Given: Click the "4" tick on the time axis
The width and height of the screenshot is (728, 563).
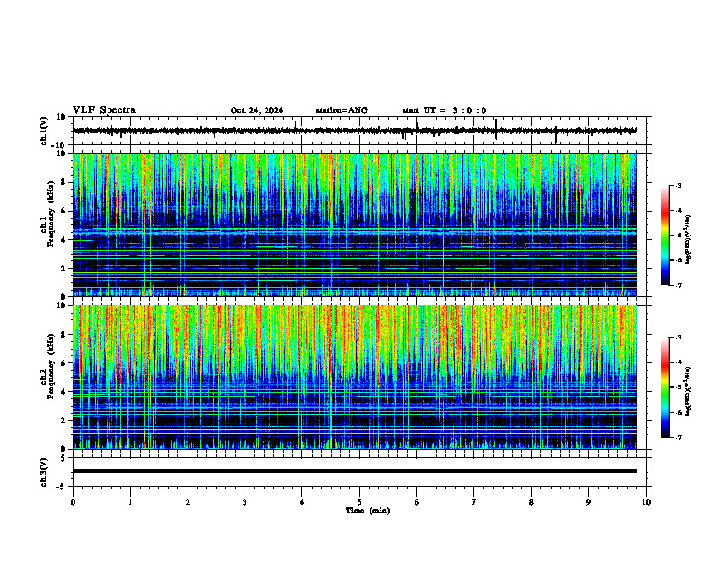Looking at the screenshot, I should [x=302, y=502].
